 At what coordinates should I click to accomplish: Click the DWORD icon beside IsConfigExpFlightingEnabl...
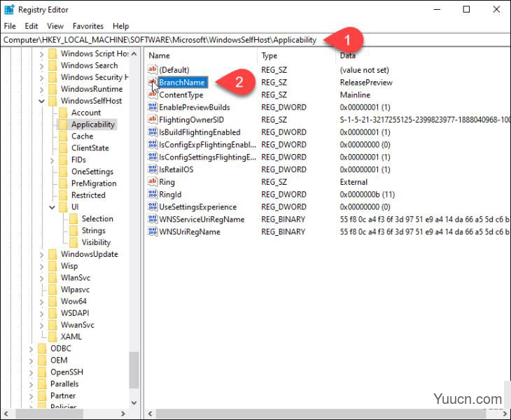coord(152,144)
